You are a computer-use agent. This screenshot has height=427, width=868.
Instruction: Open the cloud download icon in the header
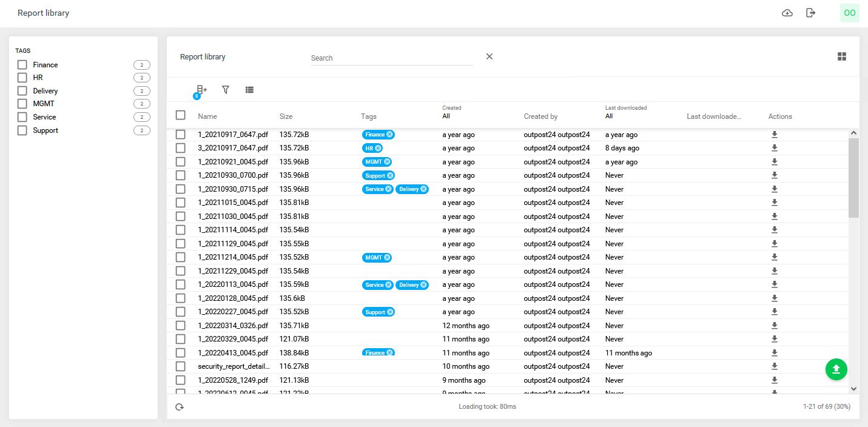(787, 12)
